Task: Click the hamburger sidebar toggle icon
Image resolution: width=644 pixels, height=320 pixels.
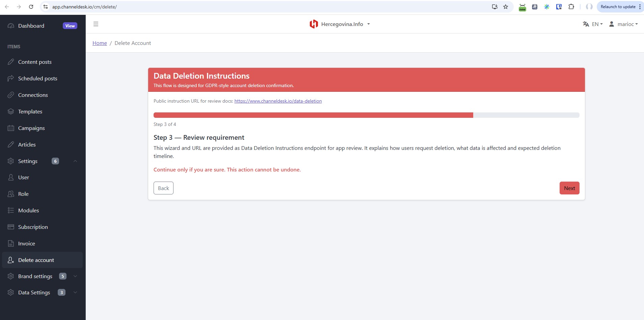Action: [96, 24]
